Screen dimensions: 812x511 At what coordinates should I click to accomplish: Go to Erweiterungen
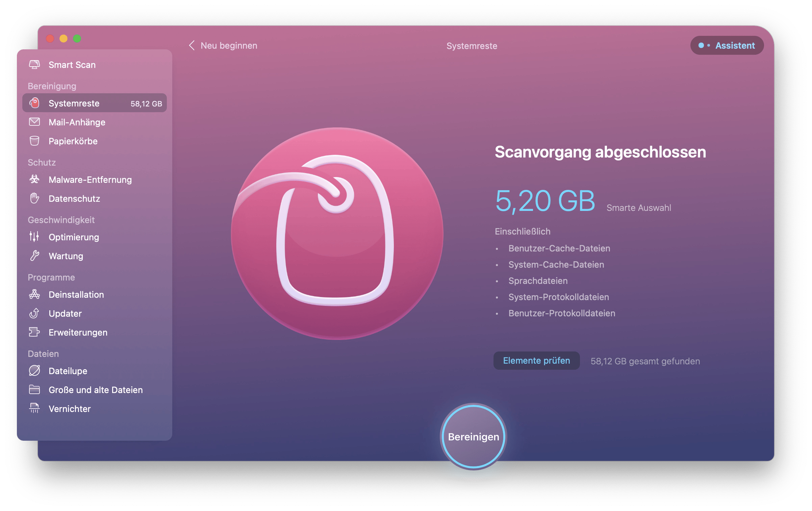tap(95, 332)
